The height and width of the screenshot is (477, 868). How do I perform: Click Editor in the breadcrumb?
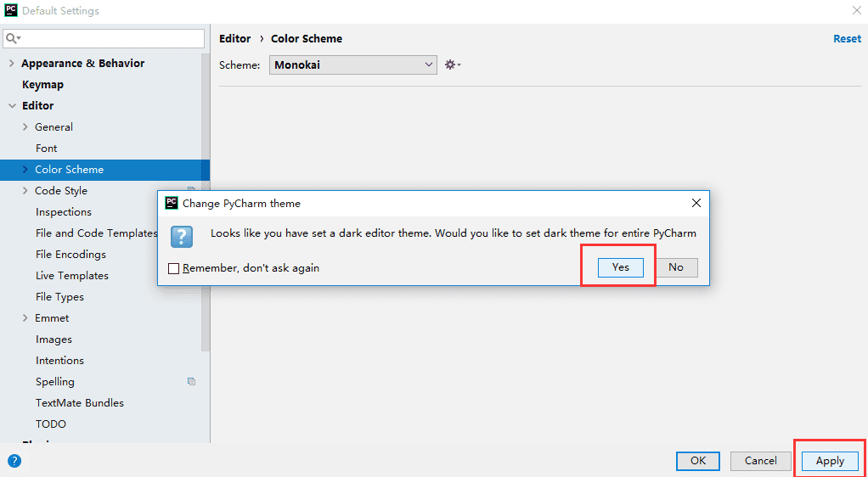[234, 39]
